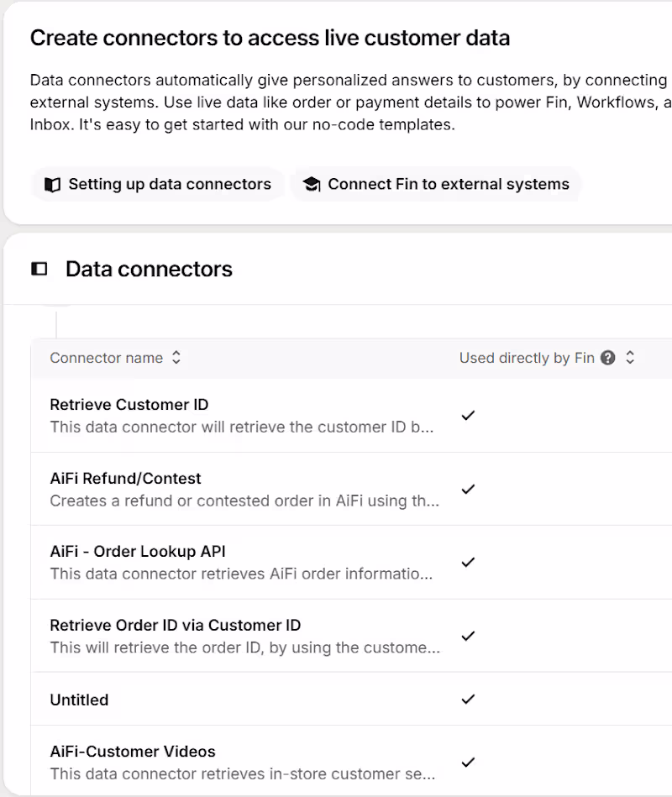Click the book icon on Setting up data connectors

(49, 184)
